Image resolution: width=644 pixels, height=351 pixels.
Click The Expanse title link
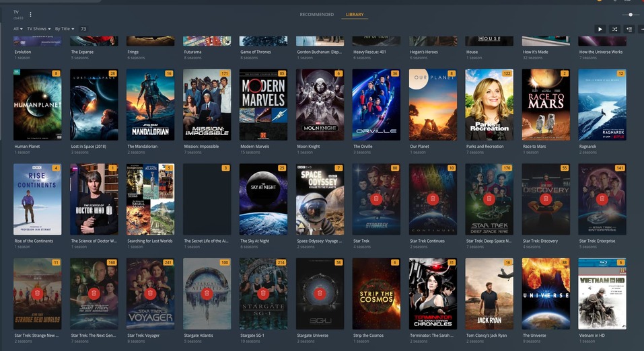point(82,52)
